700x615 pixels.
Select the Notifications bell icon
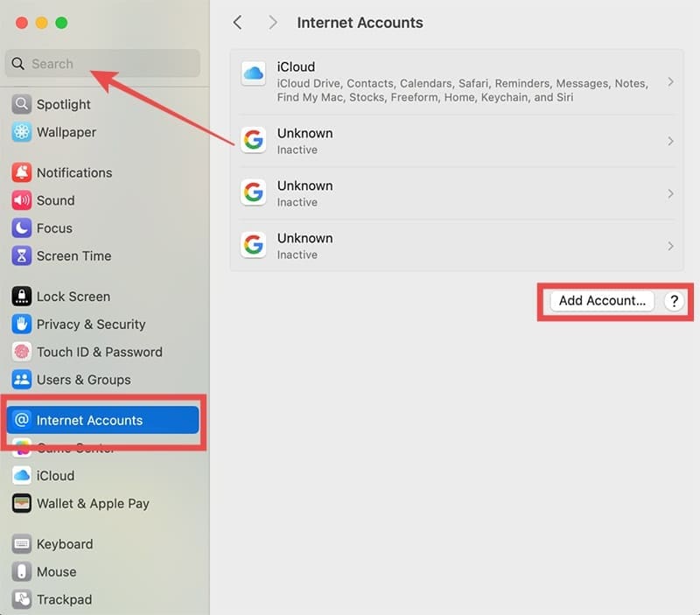22,172
